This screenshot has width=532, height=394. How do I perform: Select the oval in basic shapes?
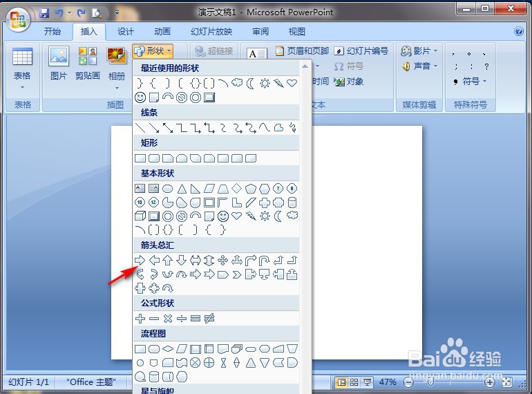pos(168,189)
